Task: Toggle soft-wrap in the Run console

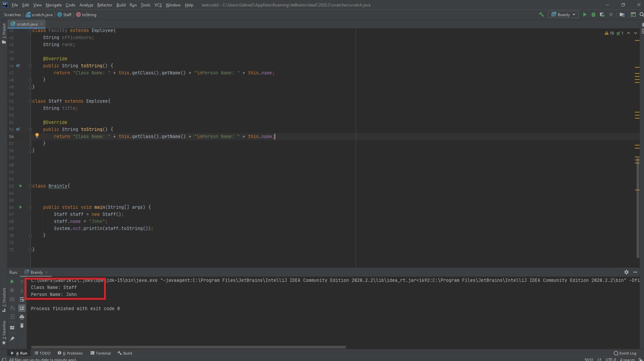Action: point(22,299)
